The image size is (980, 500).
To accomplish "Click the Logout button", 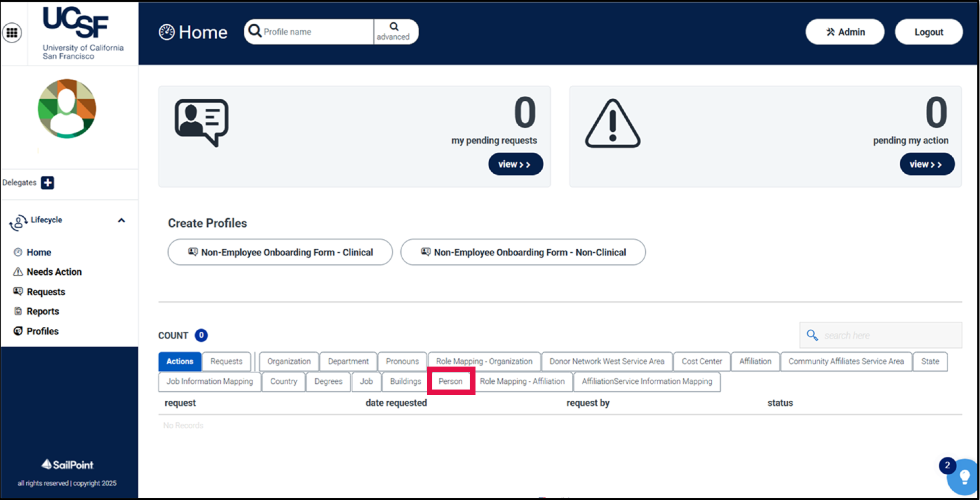I will pos(928,32).
